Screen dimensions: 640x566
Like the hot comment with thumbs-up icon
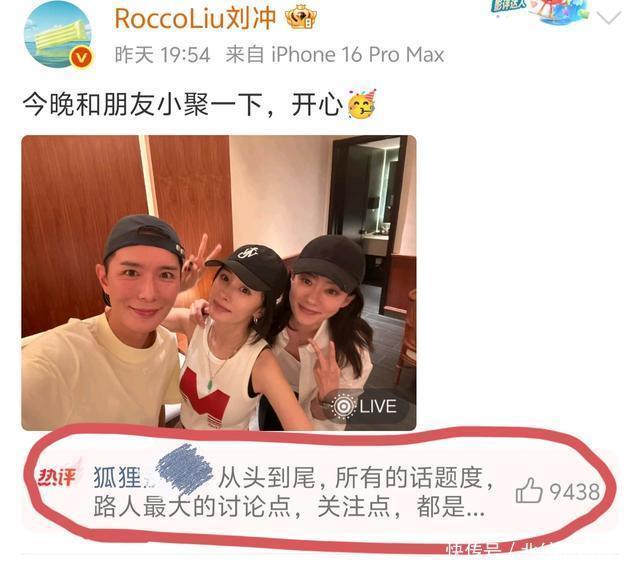[529, 491]
